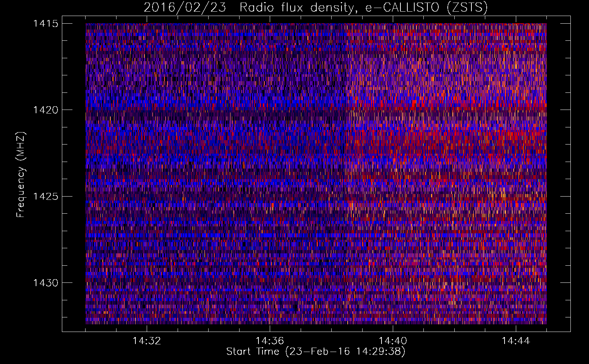Viewport: 589px width, 364px height.
Task: Click the 14:36 time axis label
Action: [x=270, y=341]
